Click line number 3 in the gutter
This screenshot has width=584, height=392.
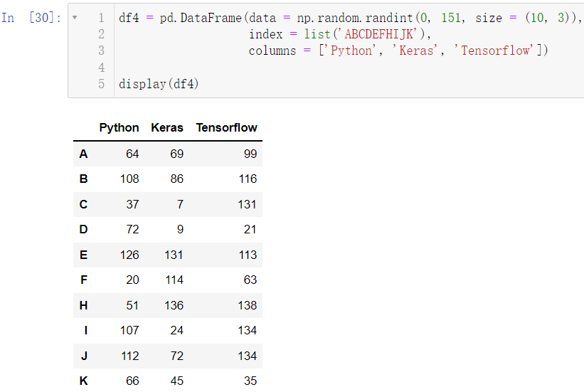click(101, 51)
